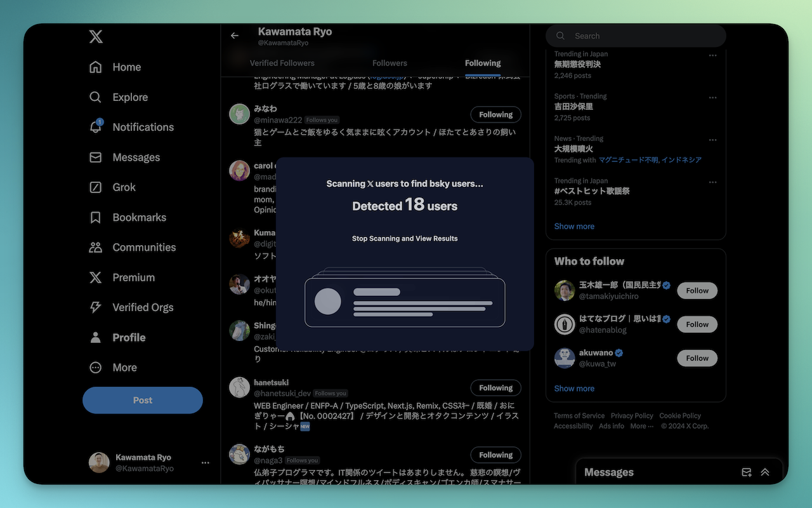This screenshot has height=508, width=812.
Task: Follow the akuwano account
Action: click(x=697, y=358)
